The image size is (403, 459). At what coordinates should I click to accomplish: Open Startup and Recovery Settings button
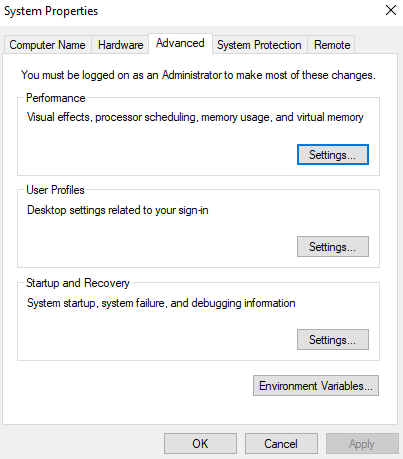(x=333, y=340)
